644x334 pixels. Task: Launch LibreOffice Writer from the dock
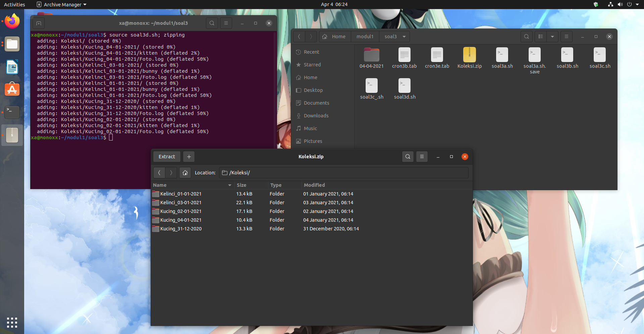[x=12, y=67]
